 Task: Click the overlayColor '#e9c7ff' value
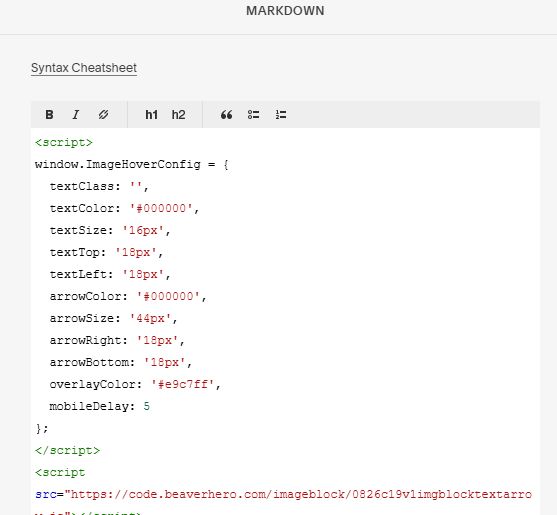[x=183, y=384]
